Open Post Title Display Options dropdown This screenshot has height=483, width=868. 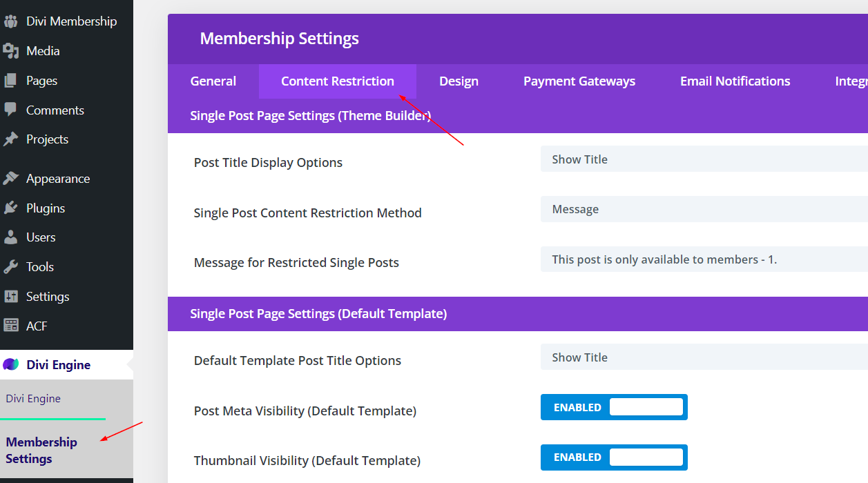[x=703, y=159]
